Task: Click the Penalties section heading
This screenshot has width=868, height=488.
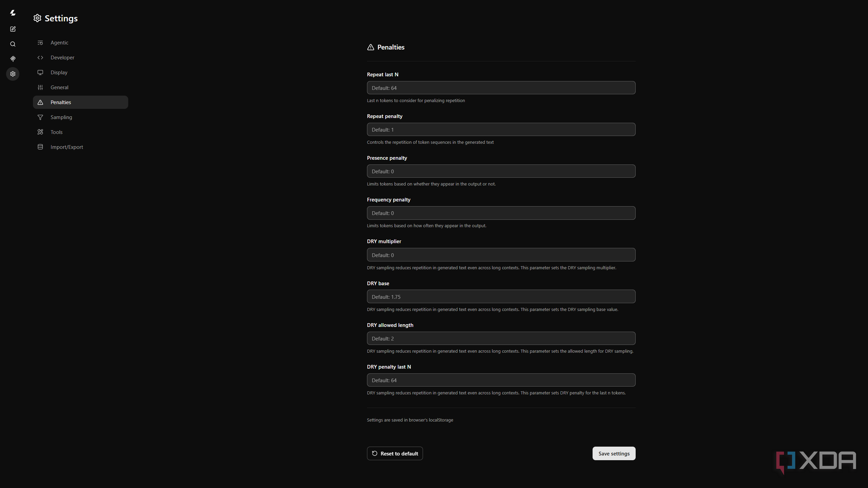Action: pyautogui.click(x=391, y=47)
